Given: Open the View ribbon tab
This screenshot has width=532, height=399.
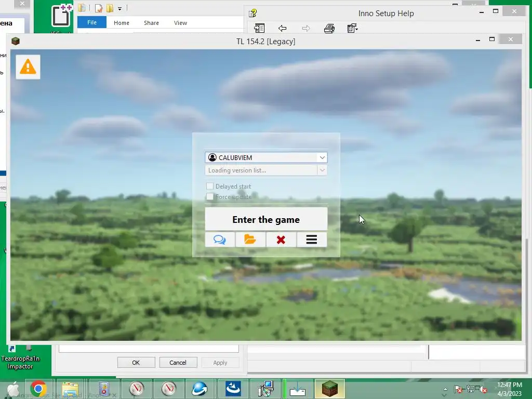Looking at the screenshot, I should click(180, 23).
